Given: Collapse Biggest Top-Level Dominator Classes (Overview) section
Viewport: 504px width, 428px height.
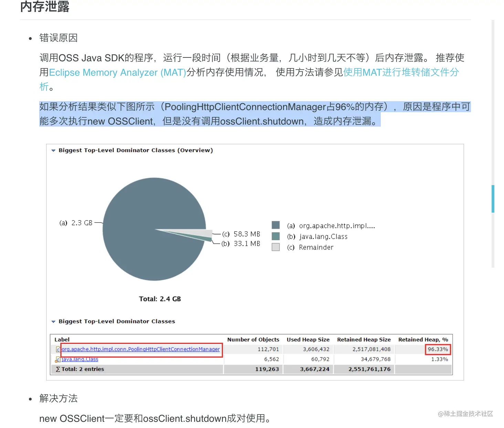Looking at the screenshot, I should click(53, 150).
